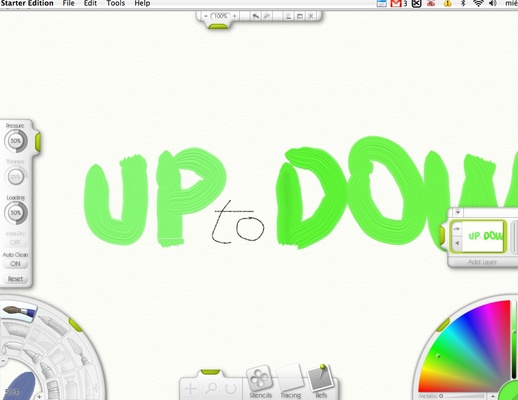Collapse the tool settings panel green tab
This screenshot has height=400, width=518.
tap(38, 141)
